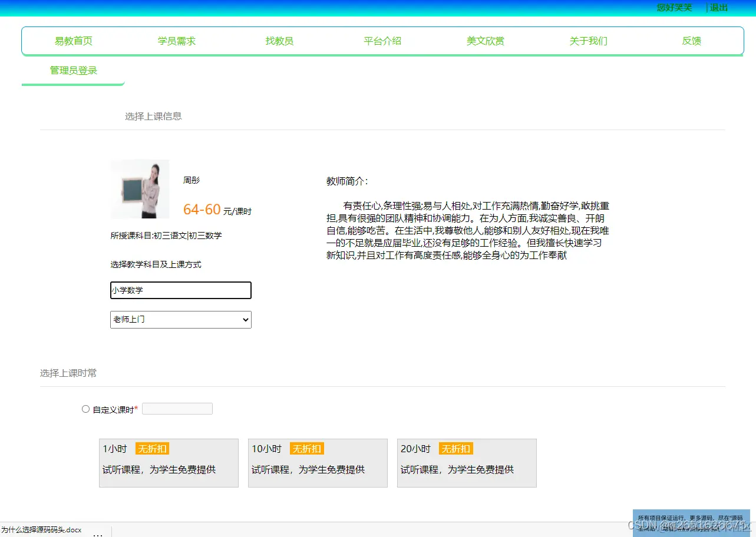Go to 易教首页 home tab
Image resolution: width=756 pixels, height=537 pixels.
(73, 41)
